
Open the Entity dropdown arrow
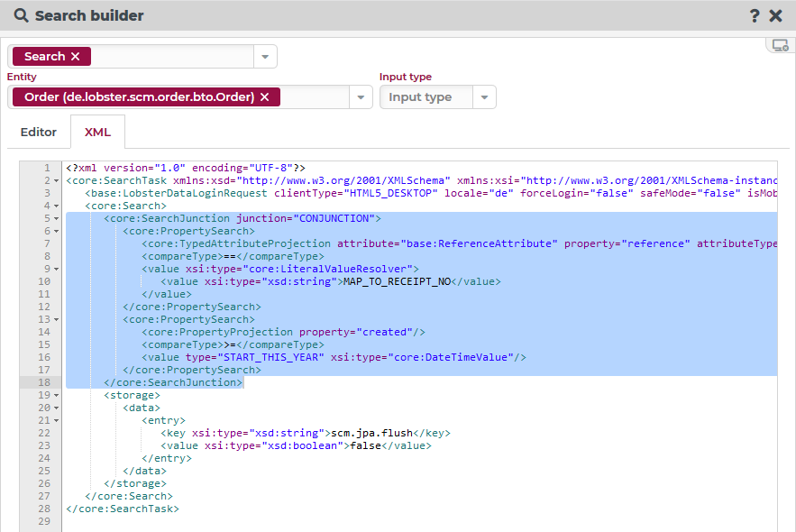tap(361, 97)
